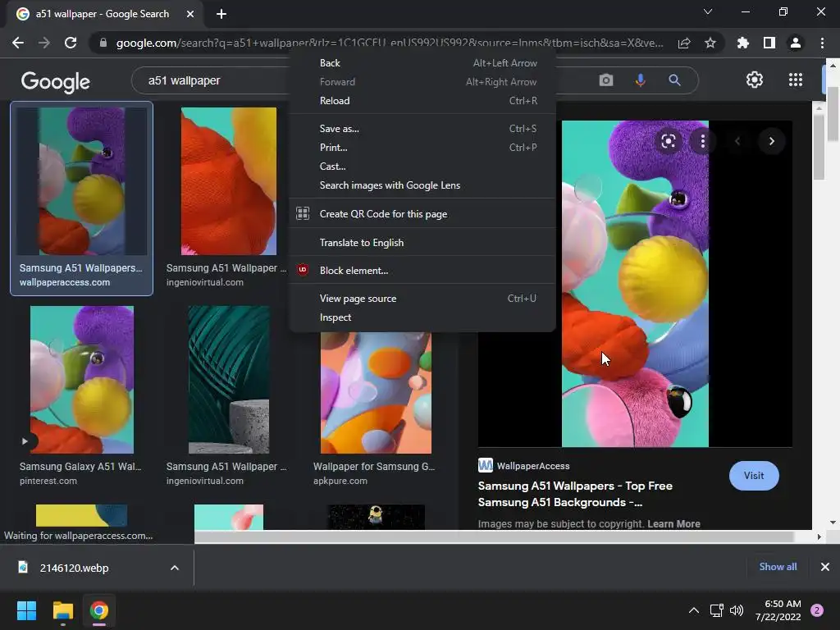Go to previous image in preview

pos(737,141)
